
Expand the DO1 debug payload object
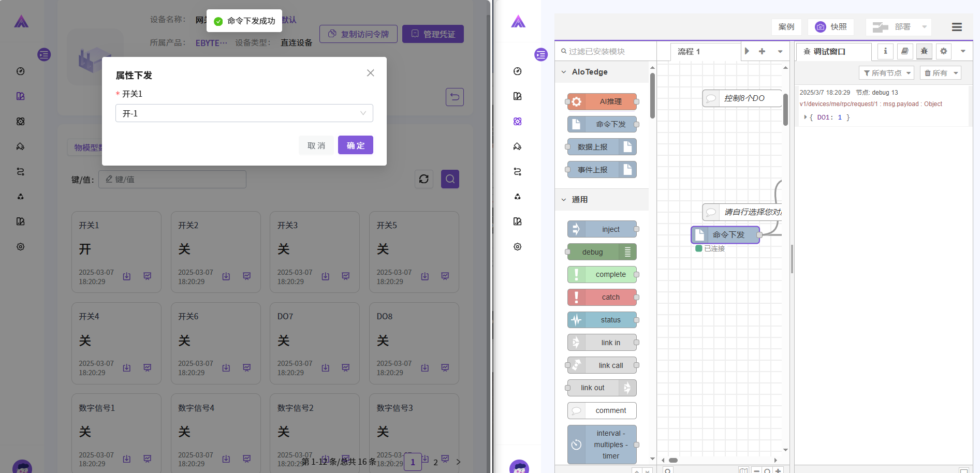[x=806, y=117]
